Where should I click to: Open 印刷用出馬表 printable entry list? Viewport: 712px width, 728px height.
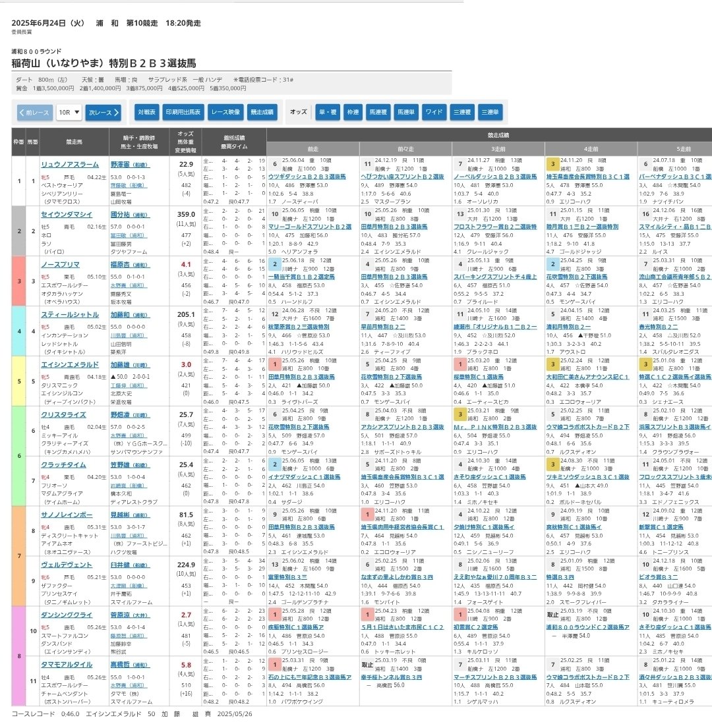[183, 112]
